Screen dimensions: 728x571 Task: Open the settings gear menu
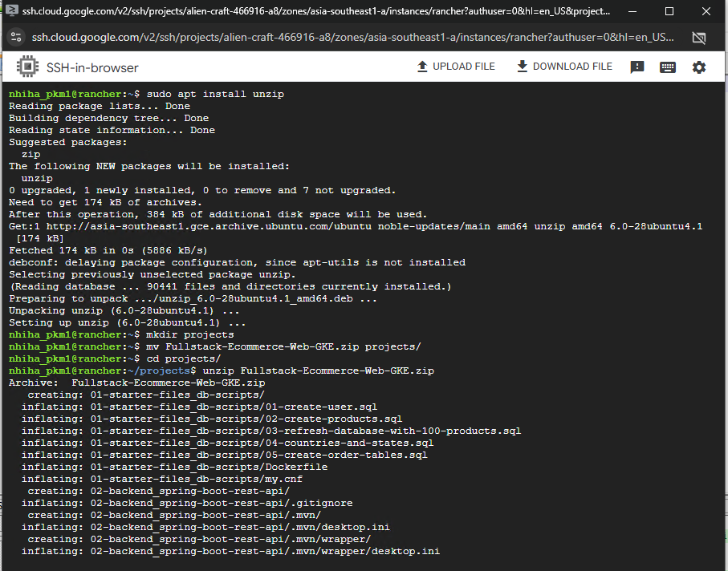699,67
